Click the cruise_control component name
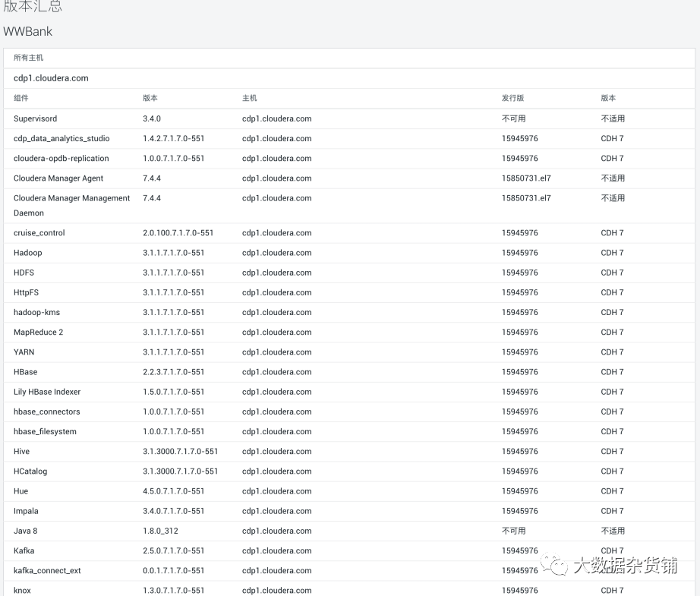Image resolution: width=700 pixels, height=596 pixels. (39, 233)
